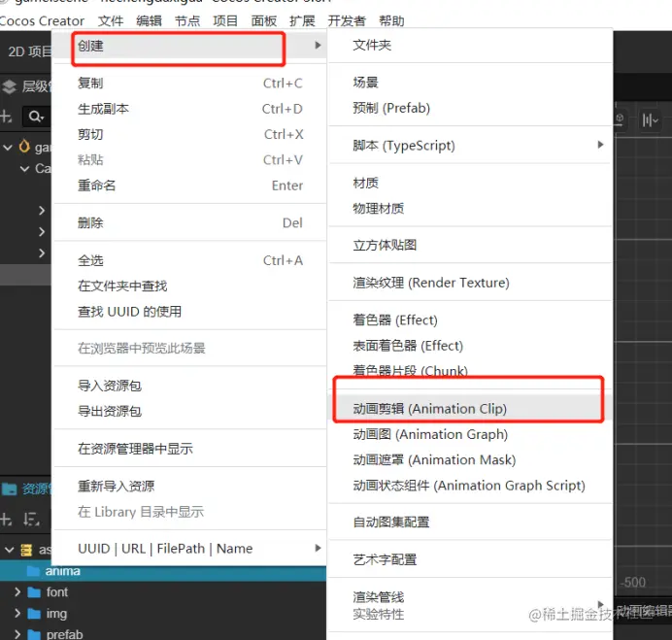Select 在资源管理器中显示 entry
672x640 pixels.
[x=190, y=449]
